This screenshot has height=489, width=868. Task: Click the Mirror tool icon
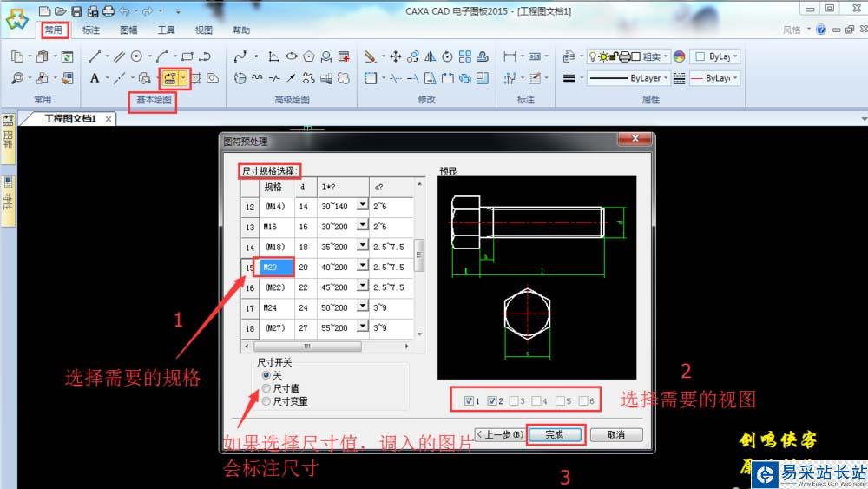[x=431, y=56]
